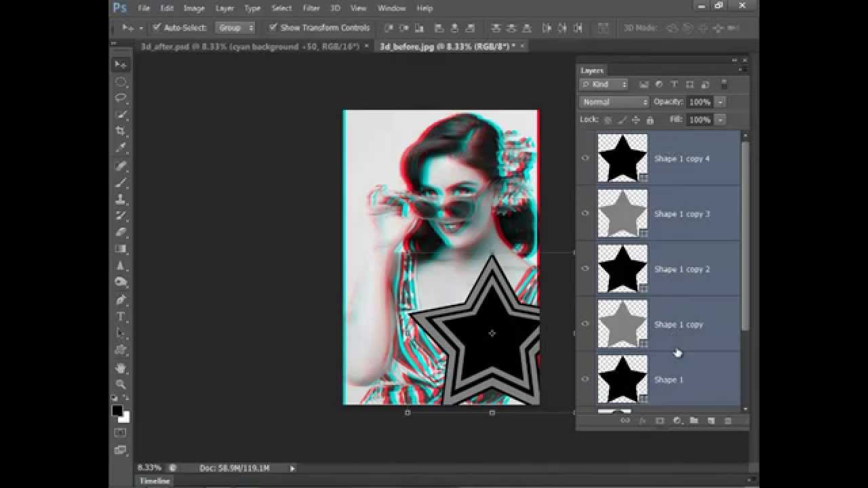Open the Filter menu

[311, 8]
